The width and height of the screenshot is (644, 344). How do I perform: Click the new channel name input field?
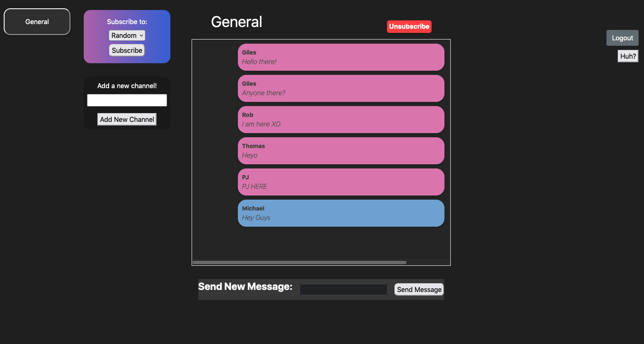(127, 100)
